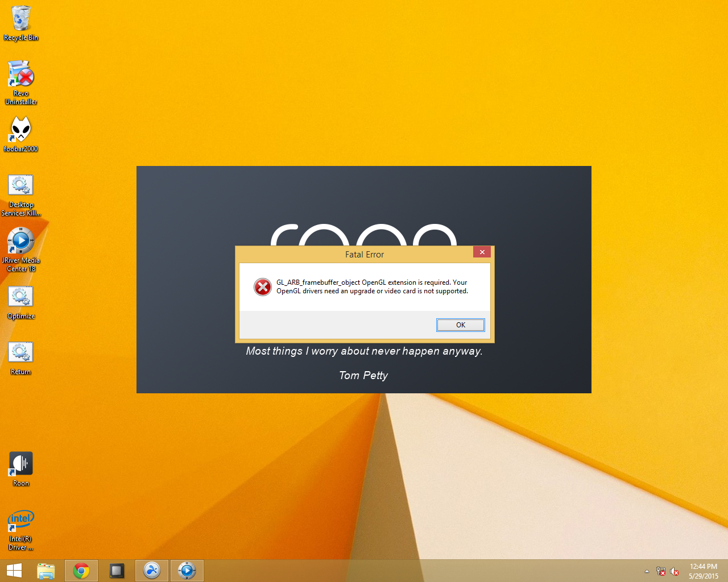Select the JRiver Media Center 18 shortcut

click(21, 242)
